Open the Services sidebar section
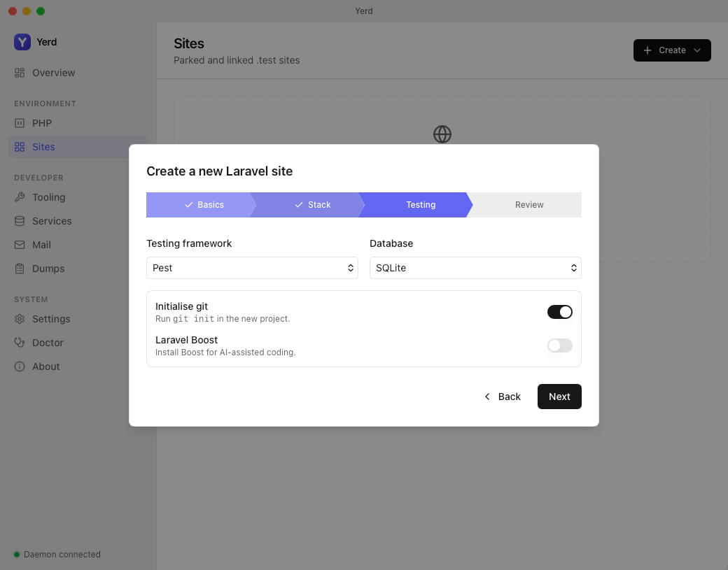 tap(78, 221)
